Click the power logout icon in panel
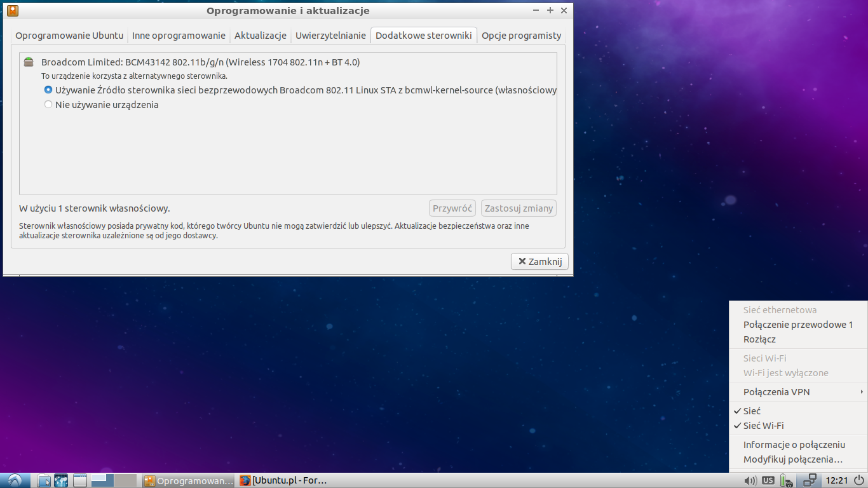This screenshot has height=488, width=868. 859,480
